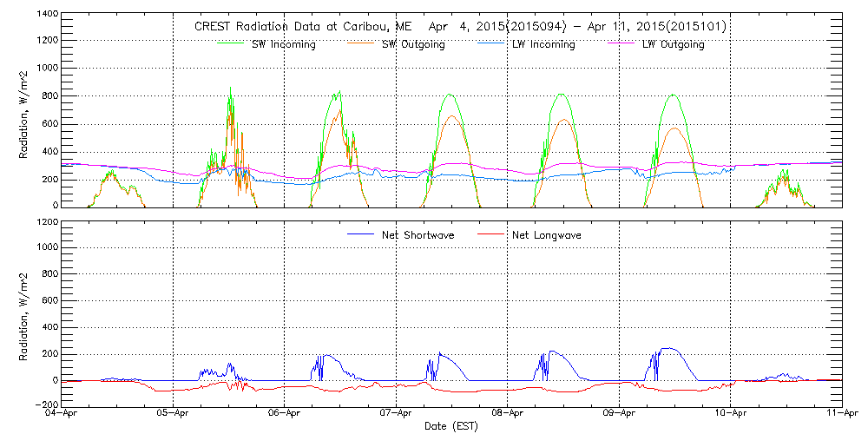This screenshot has height=434, width=868.
Task: Select the LW Outgoing legend entry
Action: (x=673, y=44)
